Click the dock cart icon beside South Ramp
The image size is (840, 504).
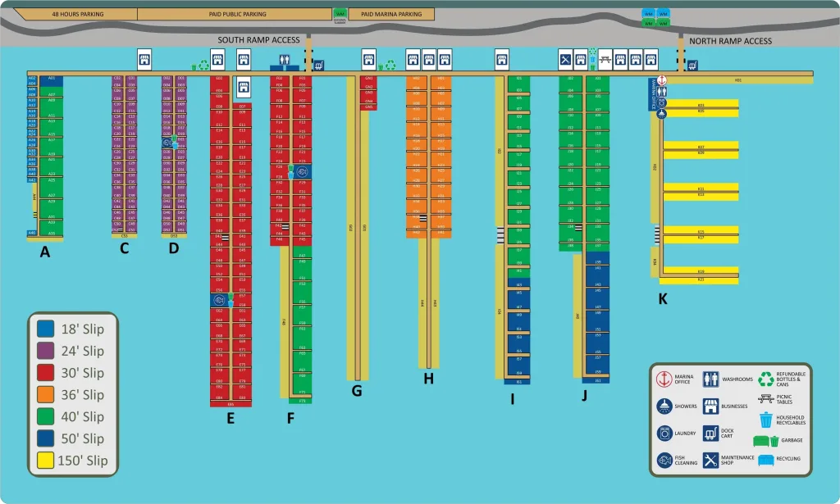[x=319, y=65]
